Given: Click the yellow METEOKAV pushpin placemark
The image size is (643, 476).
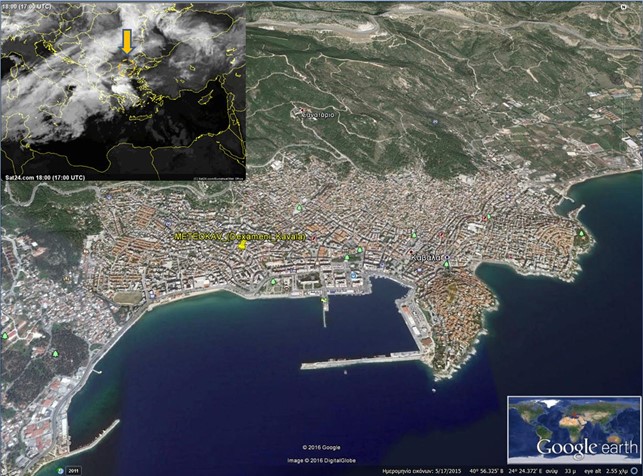Looking at the screenshot, I should (x=242, y=245).
